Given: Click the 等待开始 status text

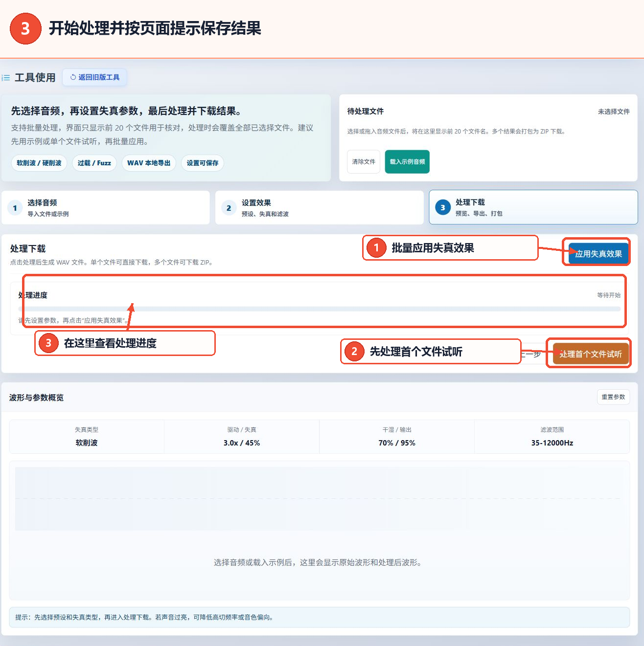Looking at the screenshot, I should (609, 295).
